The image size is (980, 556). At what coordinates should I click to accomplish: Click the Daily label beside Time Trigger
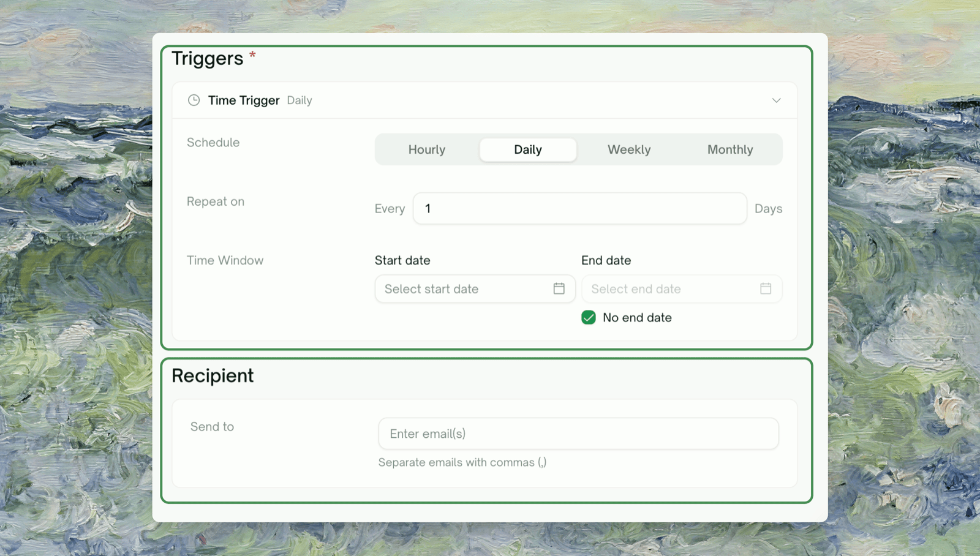tap(300, 100)
